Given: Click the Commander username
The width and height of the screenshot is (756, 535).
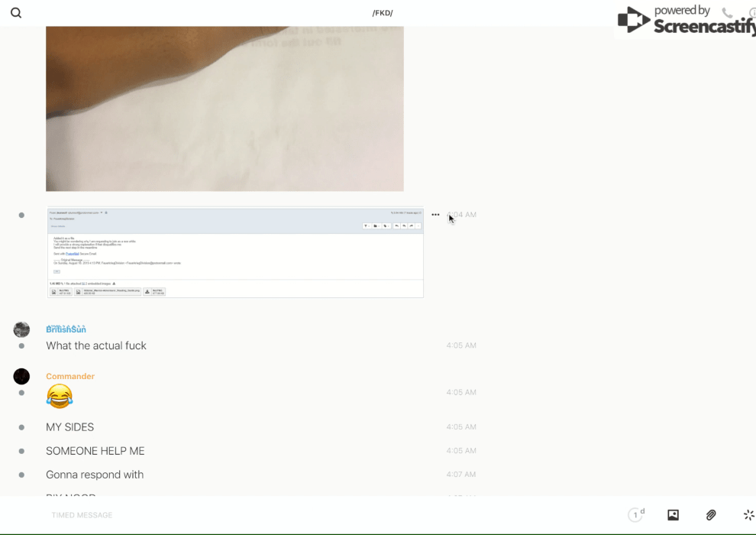Looking at the screenshot, I should (70, 376).
